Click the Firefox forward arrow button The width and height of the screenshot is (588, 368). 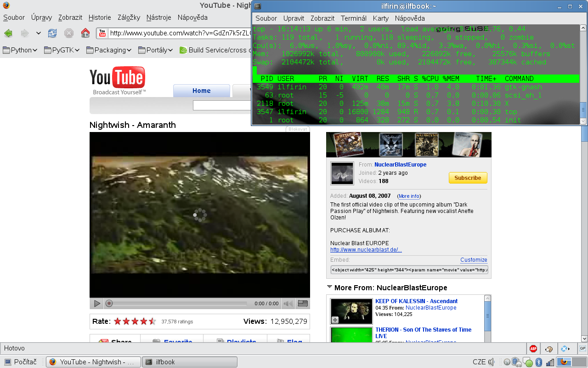click(24, 33)
